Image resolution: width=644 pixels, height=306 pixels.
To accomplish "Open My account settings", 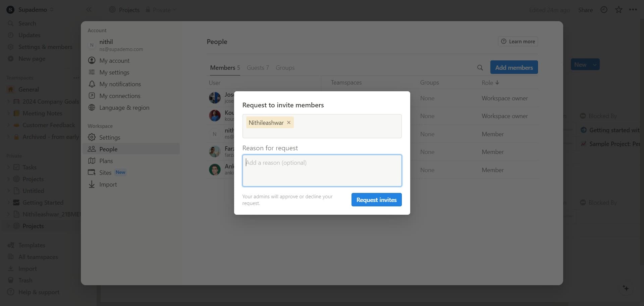I will [114, 61].
